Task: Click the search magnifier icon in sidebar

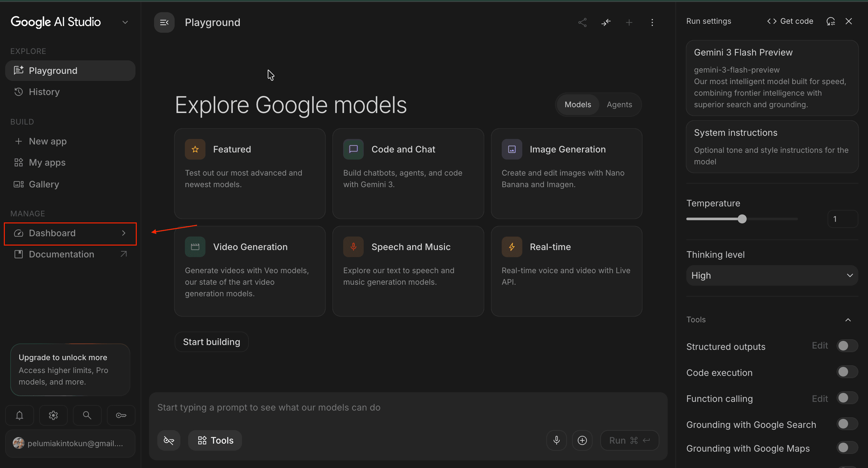Action: (87, 415)
